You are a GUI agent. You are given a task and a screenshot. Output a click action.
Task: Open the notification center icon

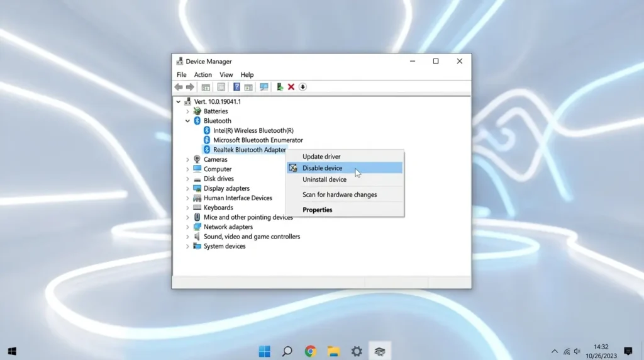(628, 351)
